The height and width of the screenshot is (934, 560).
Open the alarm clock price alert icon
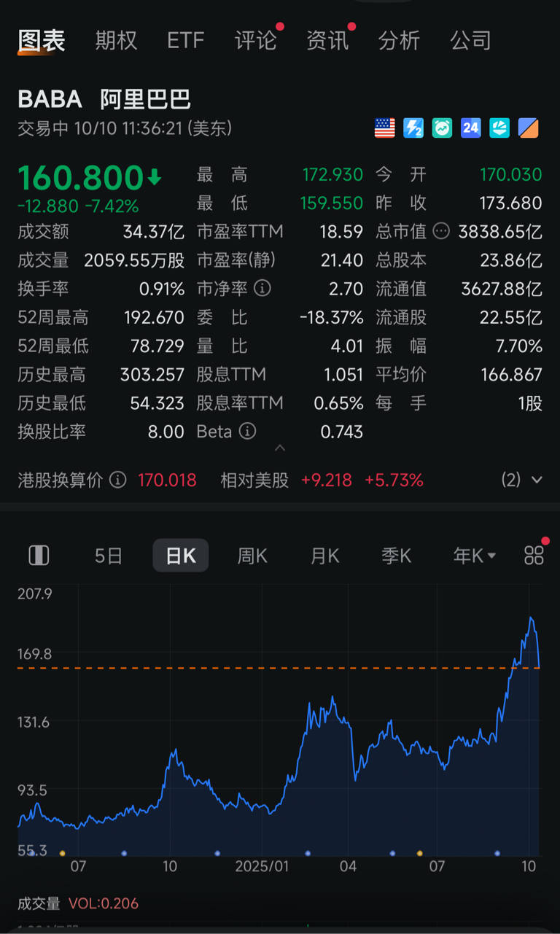[442, 128]
